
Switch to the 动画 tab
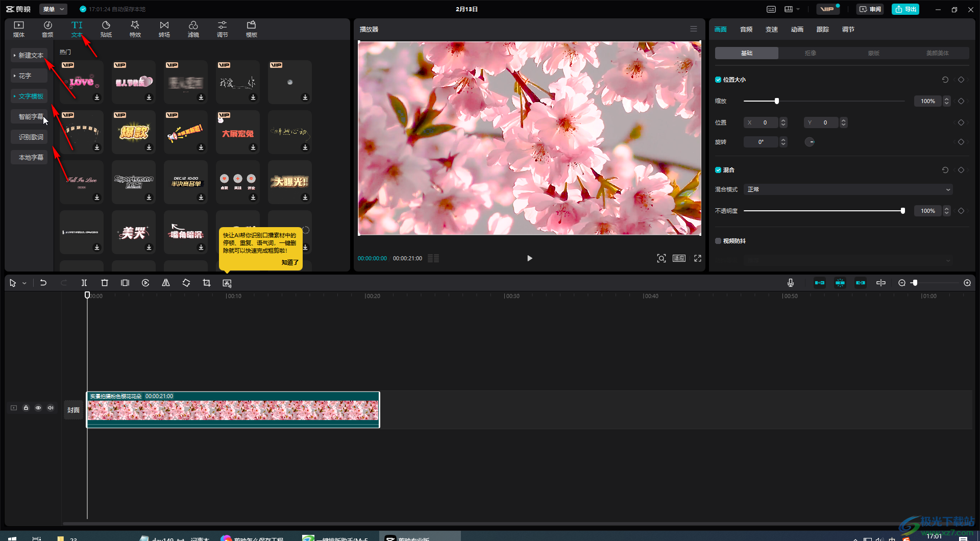[797, 30]
